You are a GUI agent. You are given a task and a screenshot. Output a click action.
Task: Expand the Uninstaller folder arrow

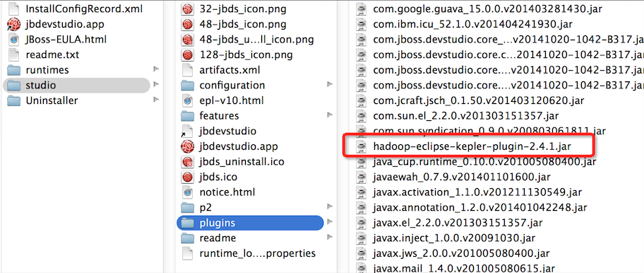156,100
